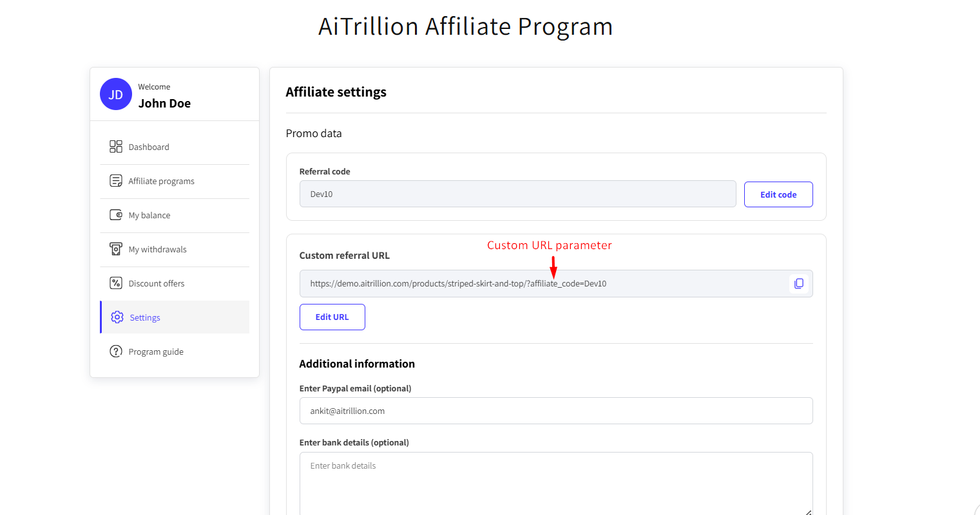
Task: Click the Dashboard grid icon
Action: click(116, 147)
